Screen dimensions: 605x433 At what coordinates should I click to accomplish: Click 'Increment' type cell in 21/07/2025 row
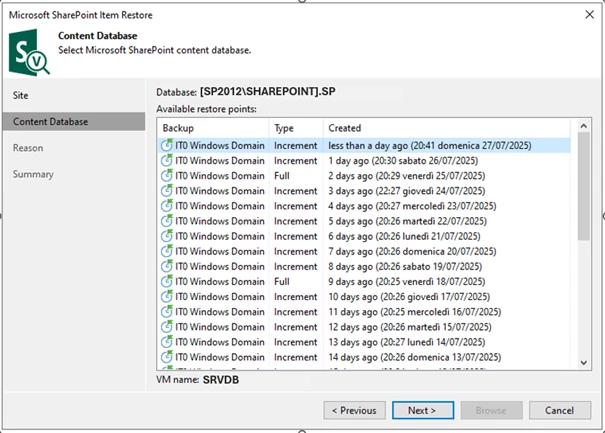coord(296,236)
